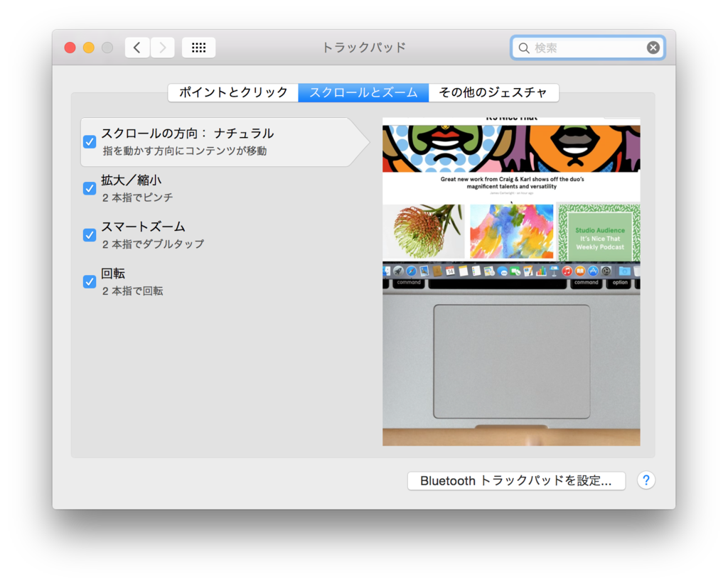
Task: Toggle スクロールの方向: ナチュラル checkbox
Action: coord(90,141)
